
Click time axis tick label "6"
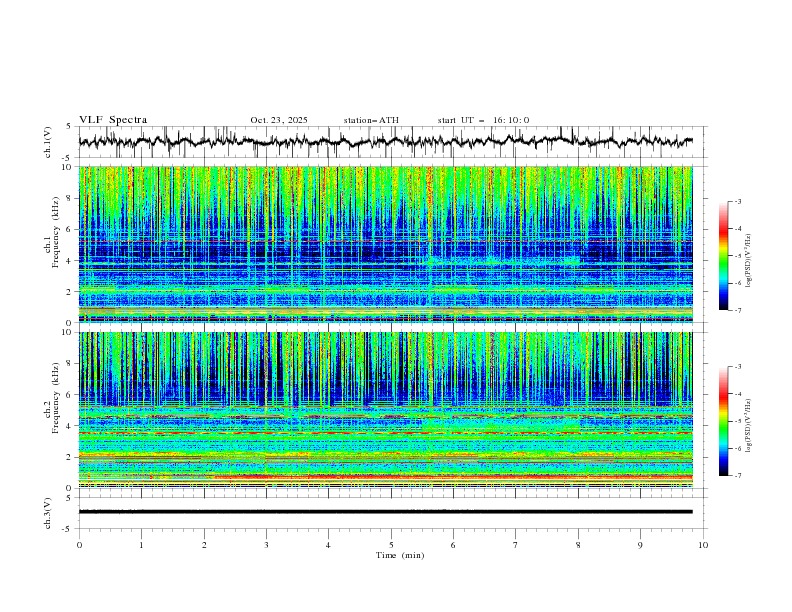click(453, 545)
